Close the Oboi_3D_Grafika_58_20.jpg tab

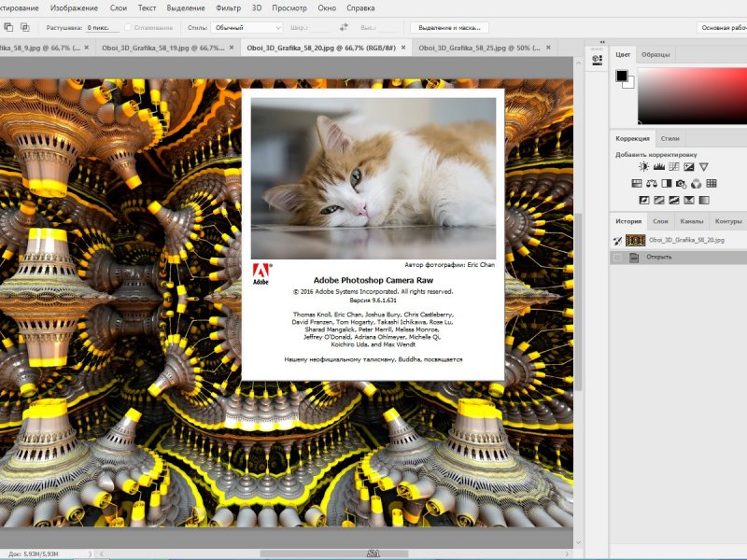coord(403,48)
